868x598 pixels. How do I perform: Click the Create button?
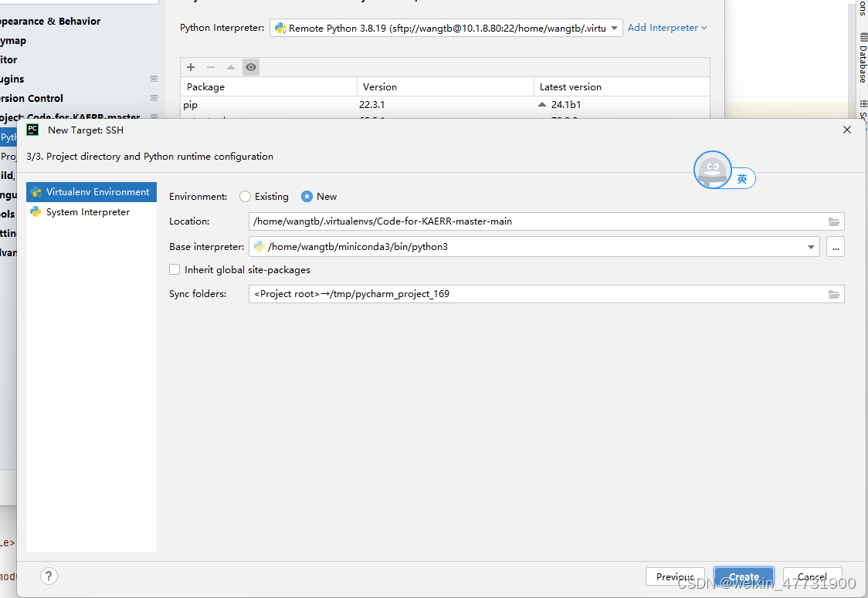[743, 576]
